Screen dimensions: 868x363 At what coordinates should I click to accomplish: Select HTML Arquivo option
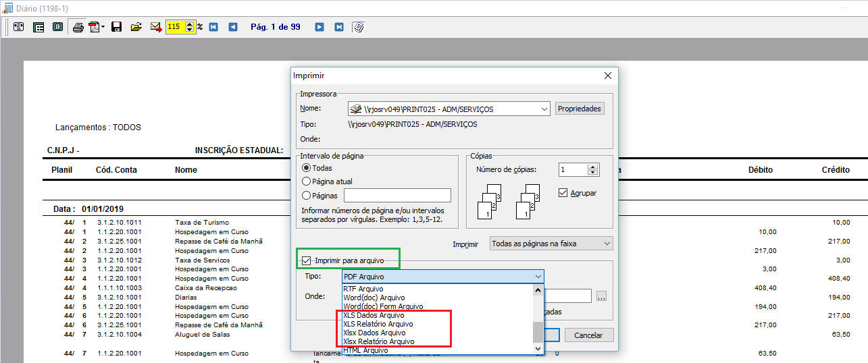pos(437,350)
